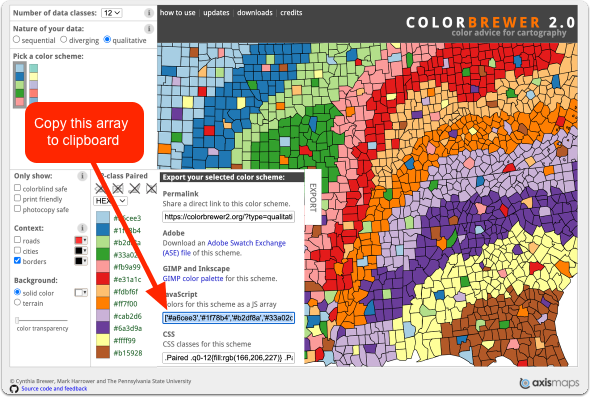Click the Cynthia Brewer copyright text
This screenshot has height=397, width=590.
100,381
